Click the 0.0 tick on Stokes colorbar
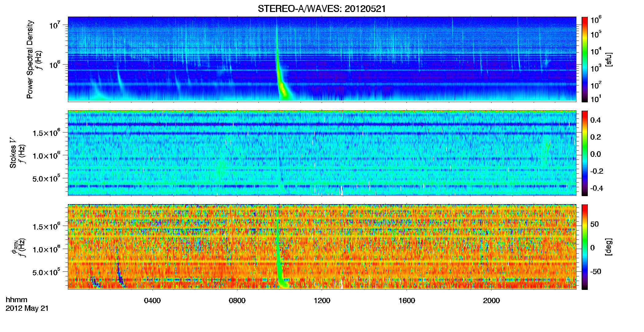 [595, 154]
